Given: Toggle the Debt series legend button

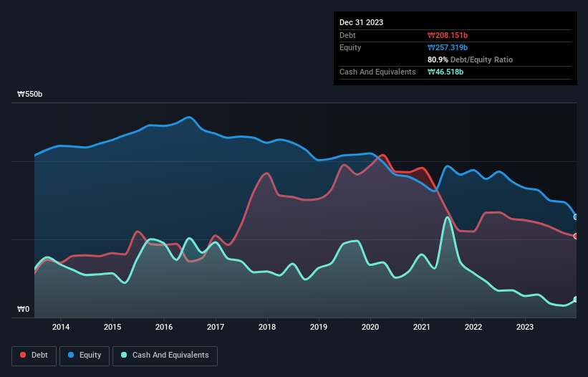Looking at the screenshot, I should tap(34, 355).
